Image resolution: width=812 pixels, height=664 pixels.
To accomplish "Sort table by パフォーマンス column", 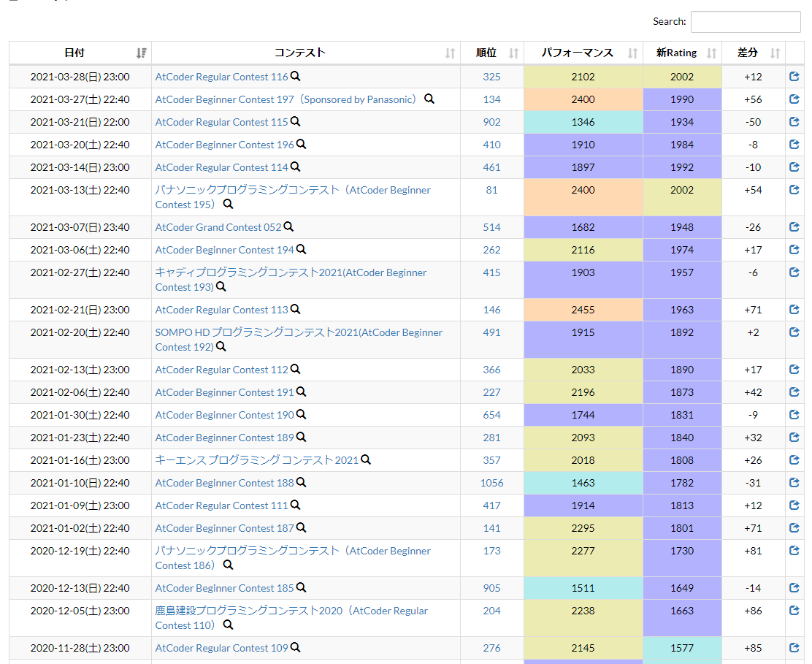I will click(583, 53).
